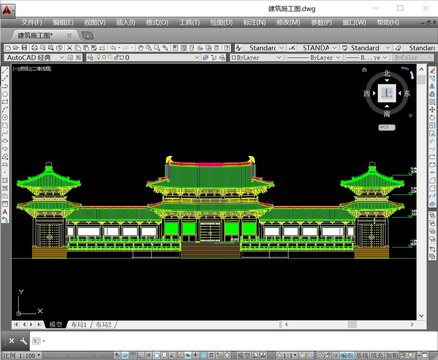The image size is (438, 360).
Task: Open the lineweight dropdown
Action: click(x=385, y=57)
